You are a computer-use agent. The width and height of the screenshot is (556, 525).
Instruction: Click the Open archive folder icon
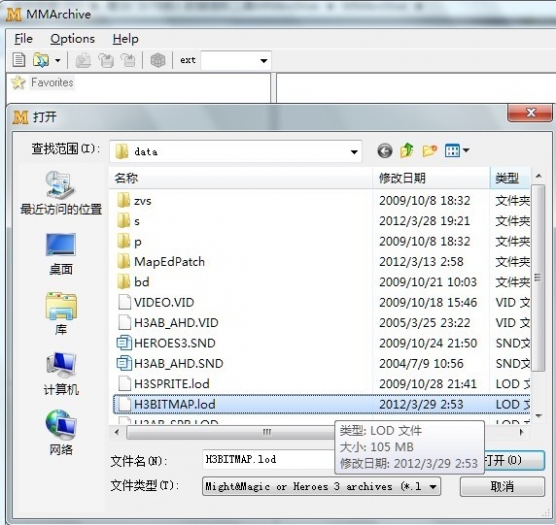coord(41,60)
